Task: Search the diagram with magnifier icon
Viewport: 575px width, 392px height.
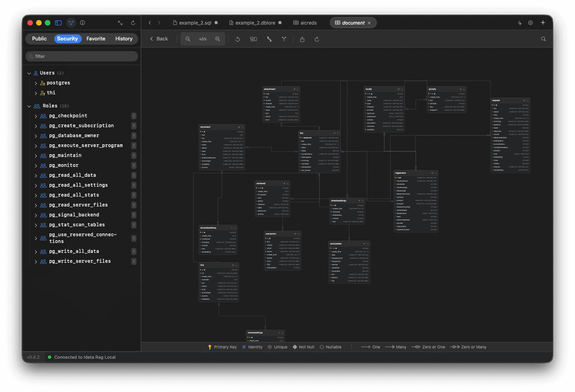Action: click(544, 39)
